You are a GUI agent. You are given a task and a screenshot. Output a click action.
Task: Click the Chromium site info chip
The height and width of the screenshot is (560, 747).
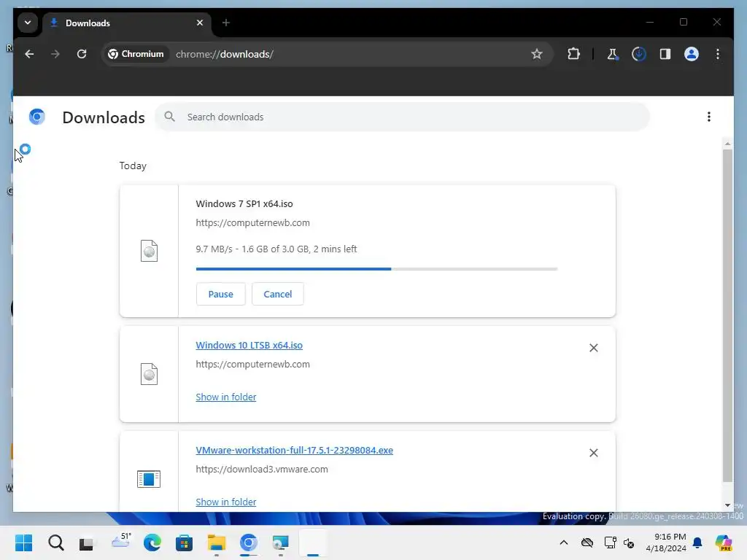pos(136,54)
